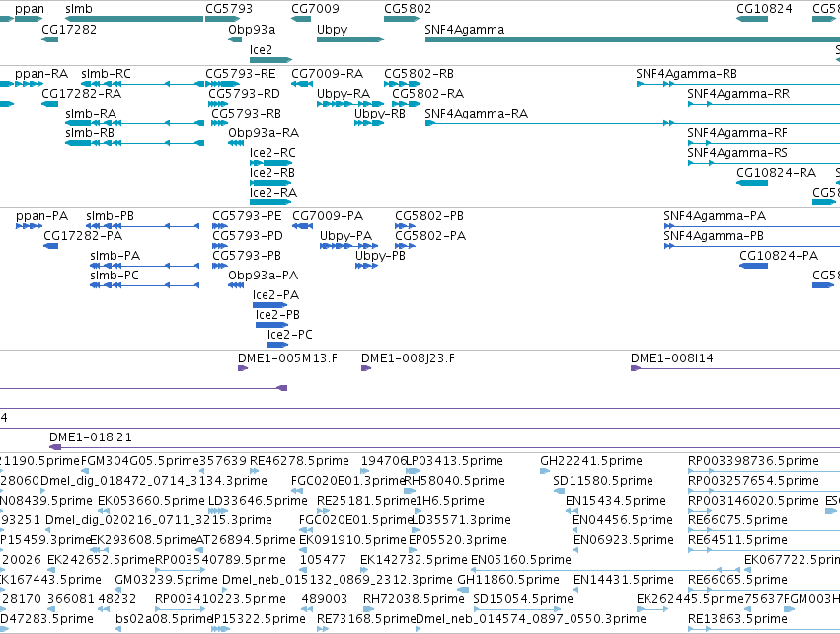Select protein slmb-PC
The image size is (840, 634).
pyautogui.click(x=145, y=285)
